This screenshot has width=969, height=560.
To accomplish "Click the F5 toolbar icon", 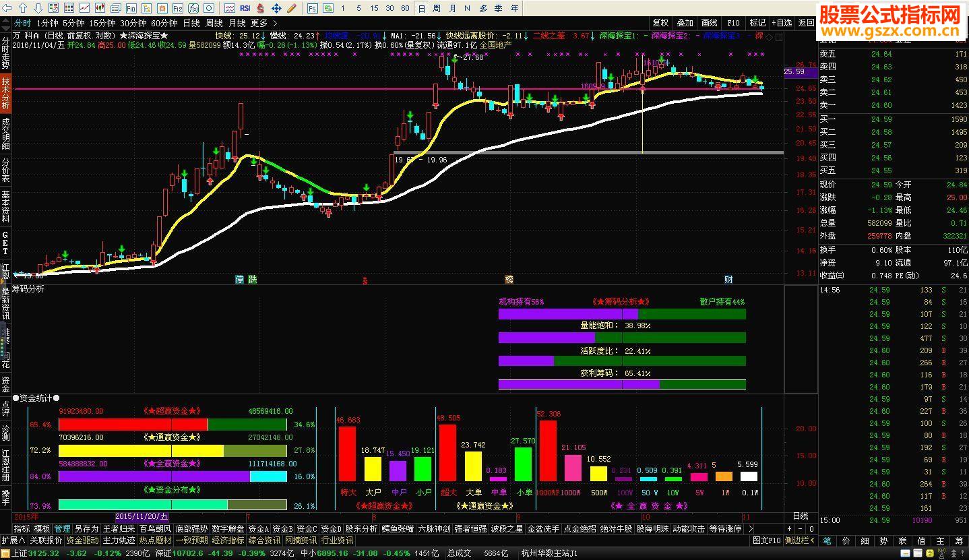I will coord(312,8).
